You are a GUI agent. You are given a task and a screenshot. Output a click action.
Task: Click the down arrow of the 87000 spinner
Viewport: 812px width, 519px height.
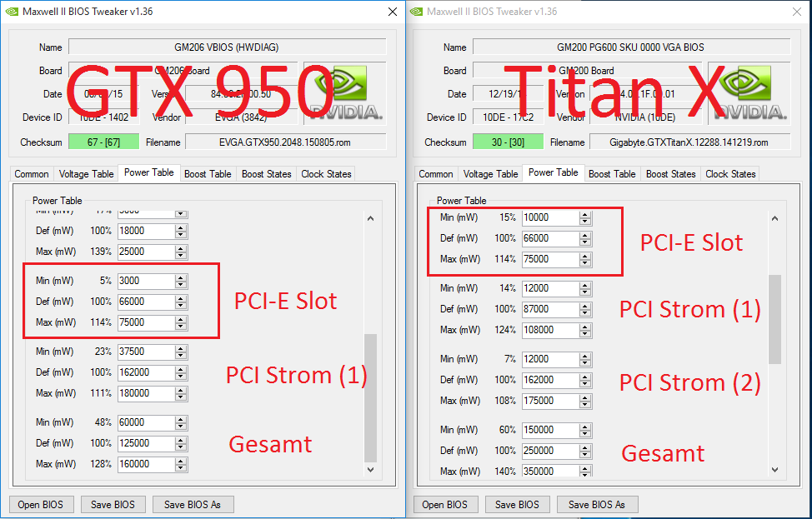pos(585,313)
